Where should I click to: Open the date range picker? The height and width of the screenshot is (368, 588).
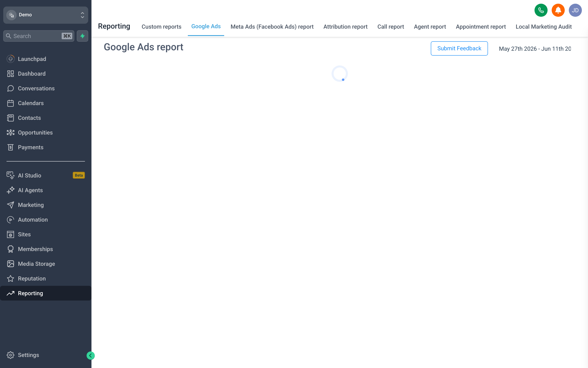(535, 49)
